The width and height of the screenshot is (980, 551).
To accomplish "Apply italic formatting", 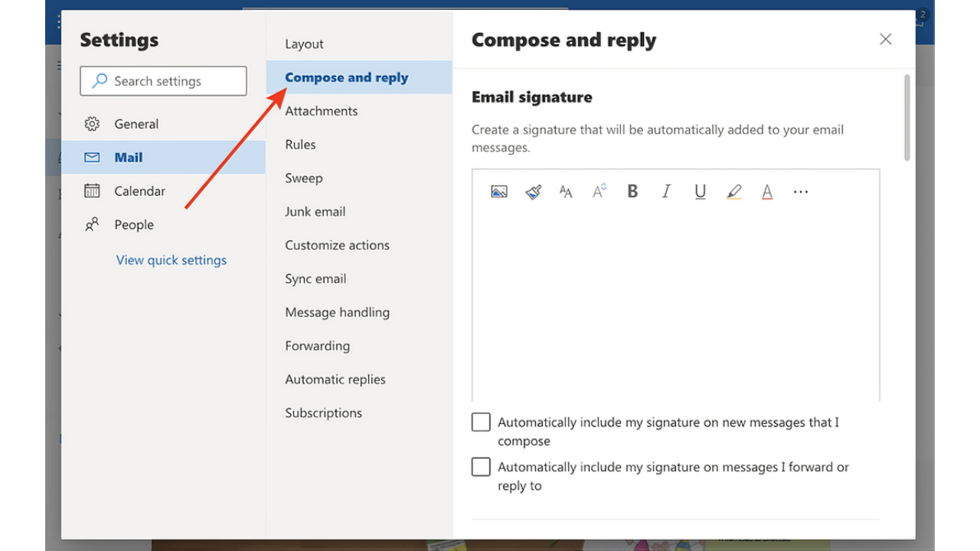I will 665,191.
